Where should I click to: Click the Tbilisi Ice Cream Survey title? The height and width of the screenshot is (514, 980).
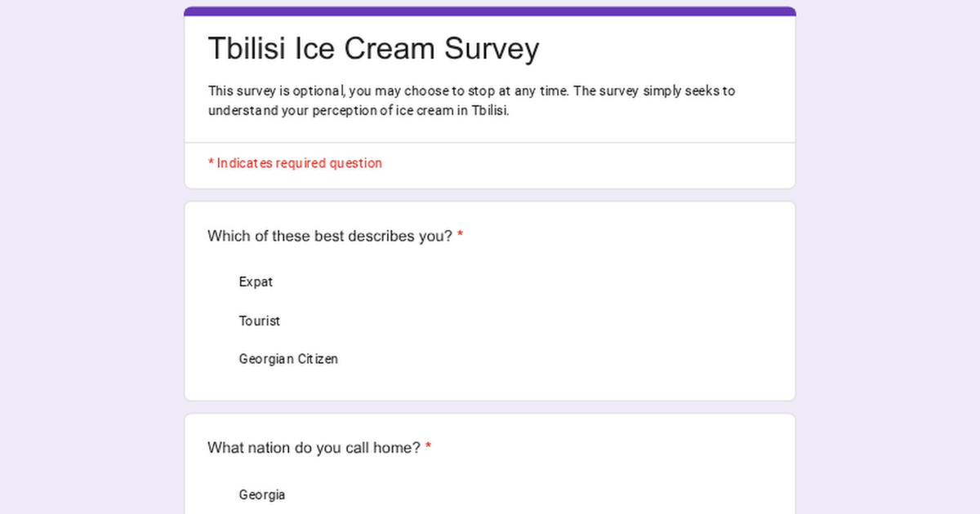click(373, 49)
